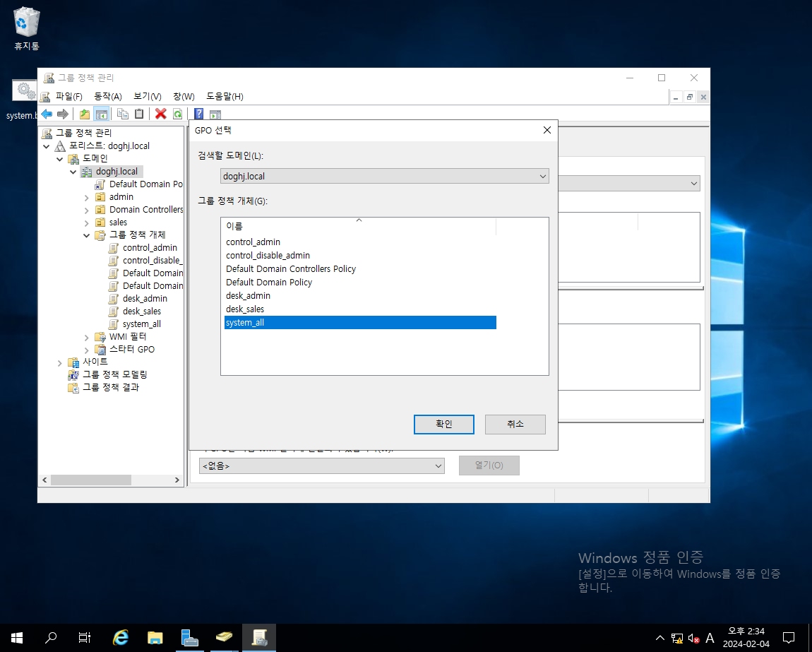Click the tree pane's horizontal scrollbar thumb
Image resolution: width=812 pixels, height=652 pixels.
click(90, 480)
